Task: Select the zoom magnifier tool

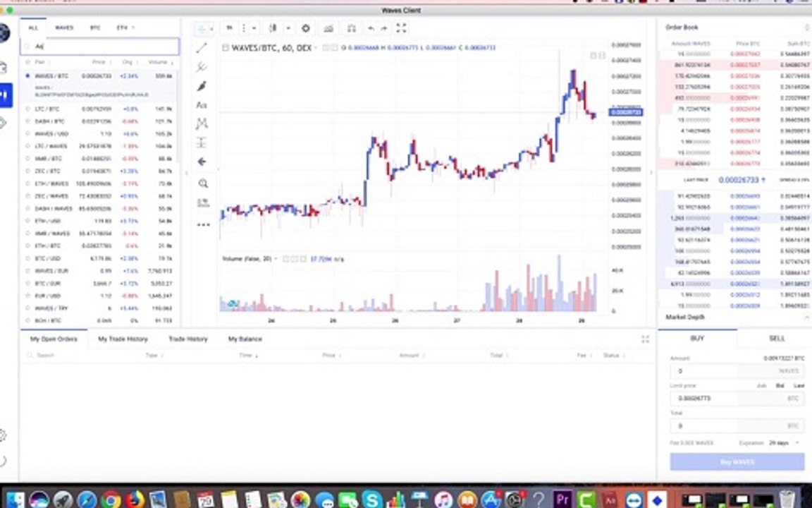Action: coord(203,183)
